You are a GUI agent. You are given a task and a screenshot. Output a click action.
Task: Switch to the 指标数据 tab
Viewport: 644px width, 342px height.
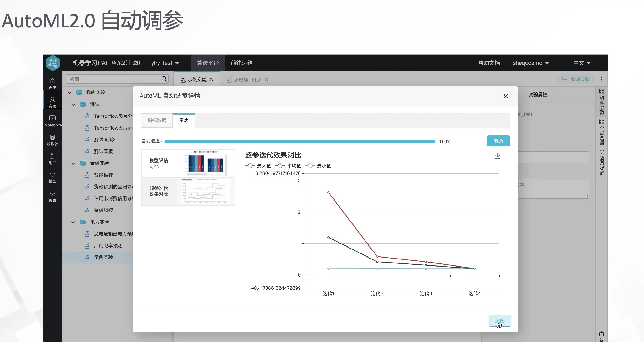[x=157, y=120]
